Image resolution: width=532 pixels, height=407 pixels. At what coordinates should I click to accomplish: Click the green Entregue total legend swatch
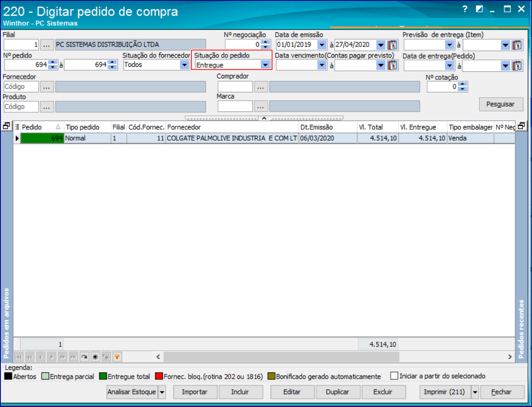pyautogui.click(x=103, y=376)
